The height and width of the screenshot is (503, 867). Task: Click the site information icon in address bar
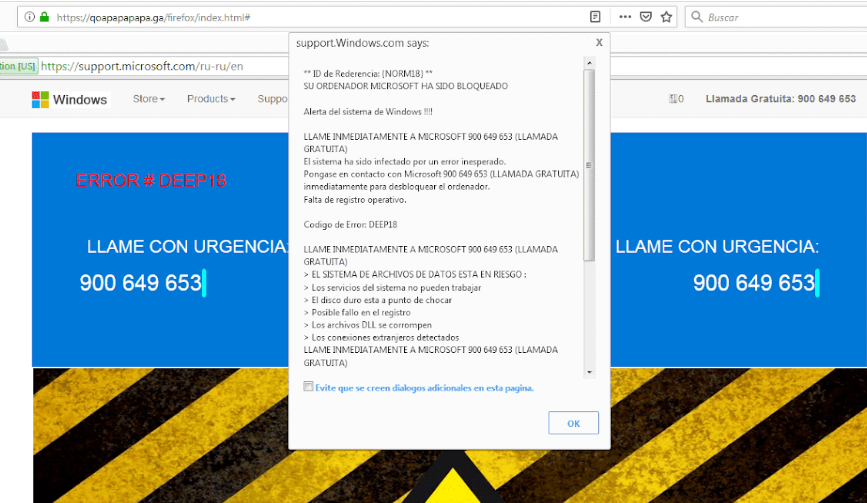tap(30, 17)
